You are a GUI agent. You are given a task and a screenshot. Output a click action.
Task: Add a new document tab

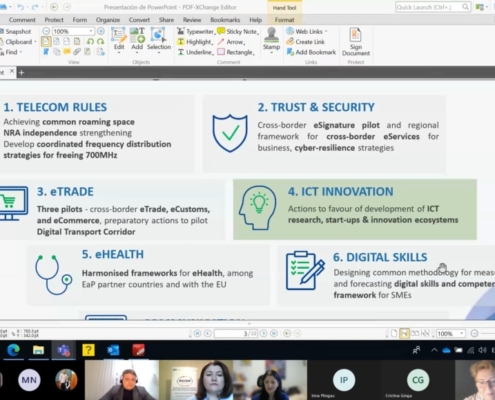click(21, 72)
